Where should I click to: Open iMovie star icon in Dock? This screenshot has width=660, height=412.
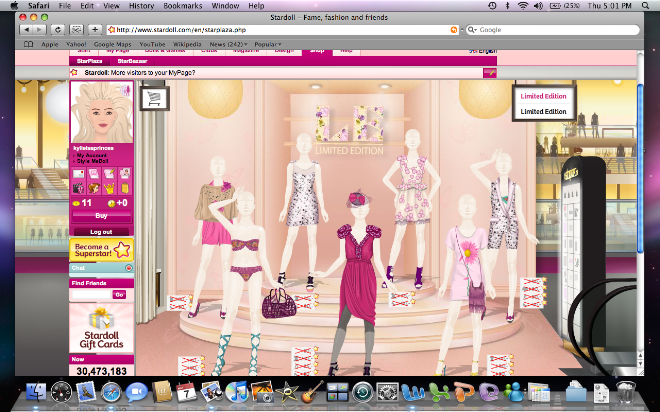[x=287, y=392]
